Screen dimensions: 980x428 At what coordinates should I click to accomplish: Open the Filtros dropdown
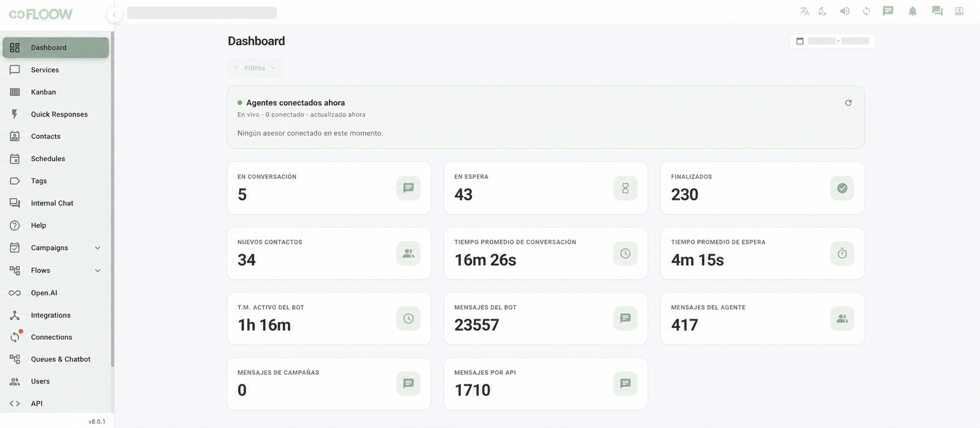click(x=255, y=68)
